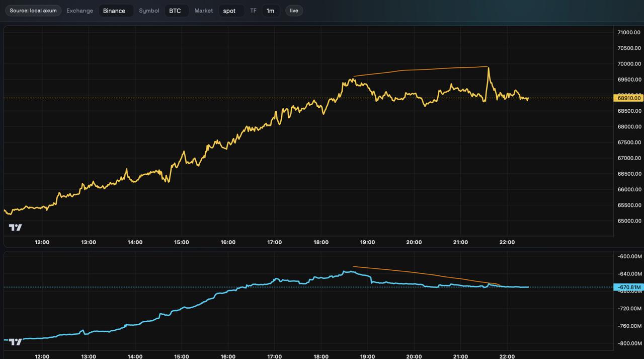Open the spot market selector
The width and height of the screenshot is (644, 359).
pos(231,11)
